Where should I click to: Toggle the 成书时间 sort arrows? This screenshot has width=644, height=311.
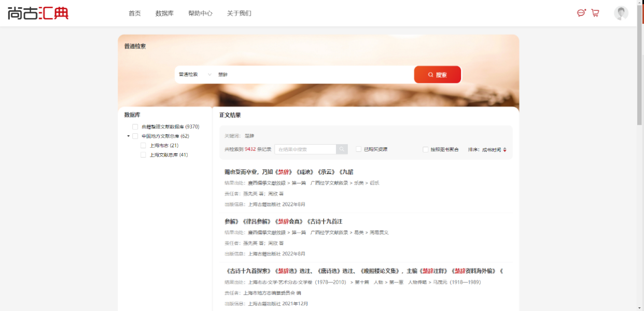pyautogui.click(x=505, y=150)
